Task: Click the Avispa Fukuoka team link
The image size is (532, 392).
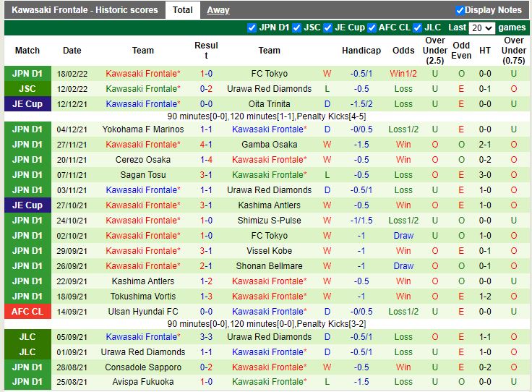Action: pyautogui.click(x=142, y=382)
